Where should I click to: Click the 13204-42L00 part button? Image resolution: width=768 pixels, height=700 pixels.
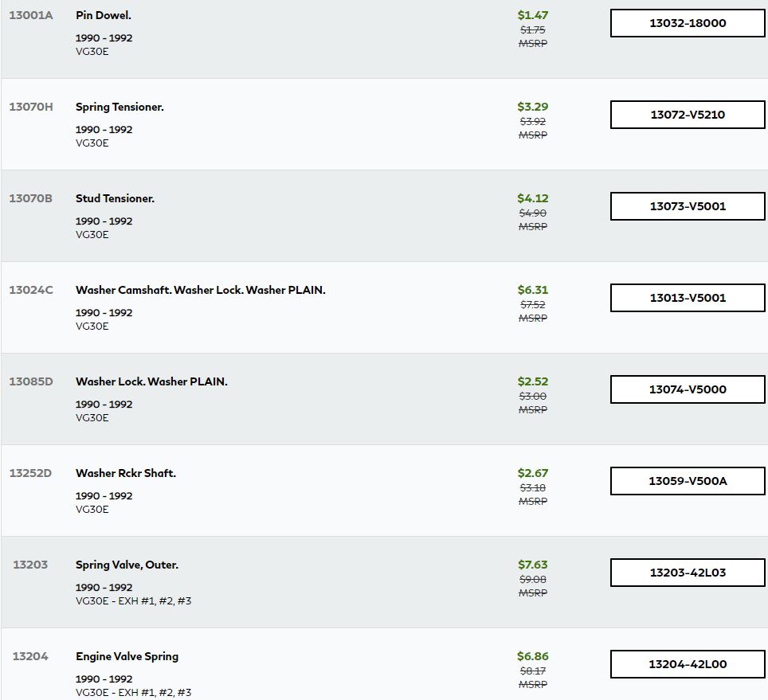pos(688,664)
